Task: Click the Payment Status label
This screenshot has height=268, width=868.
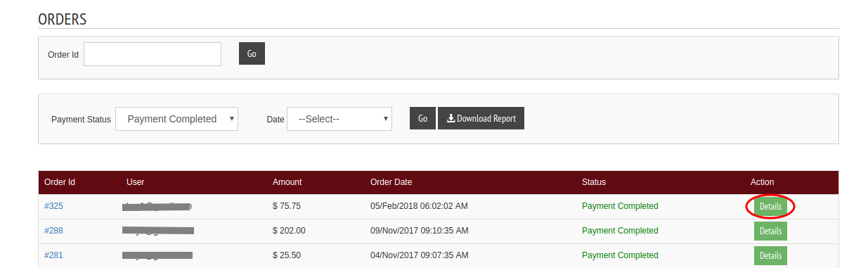Action: click(81, 120)
